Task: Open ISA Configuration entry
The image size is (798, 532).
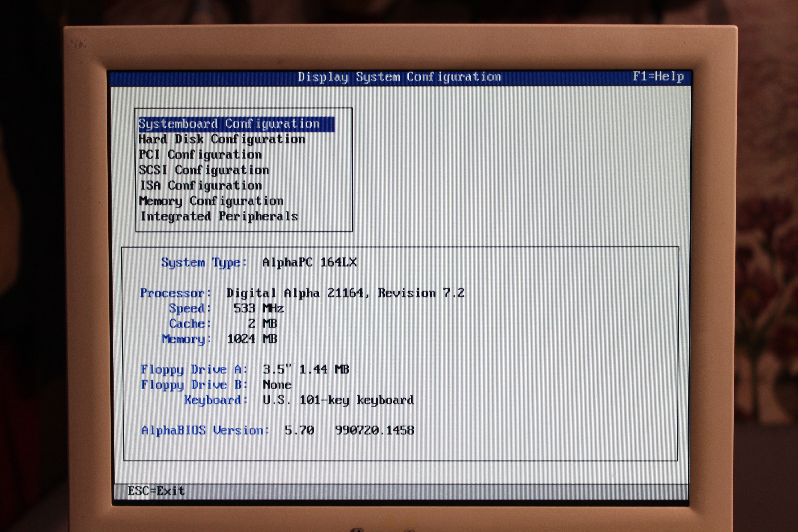Action: (201, 186)
